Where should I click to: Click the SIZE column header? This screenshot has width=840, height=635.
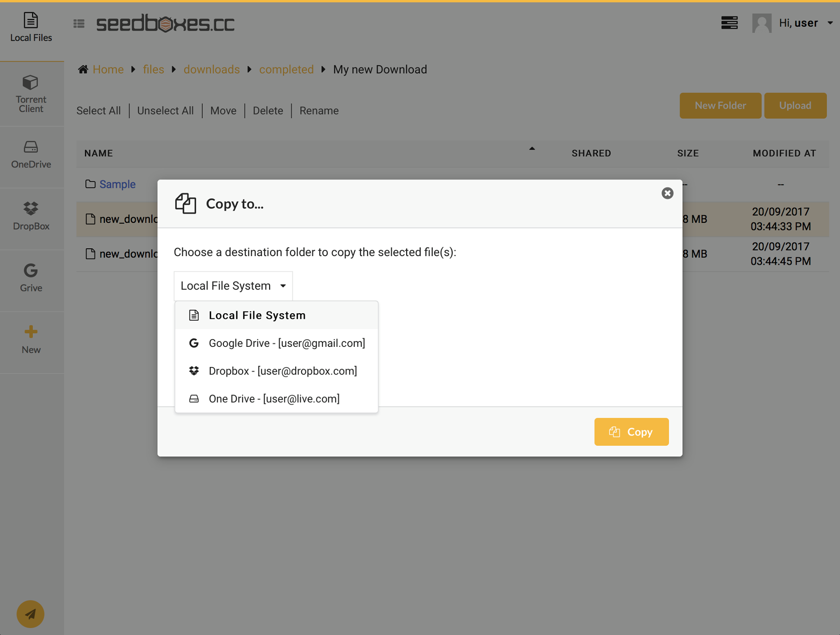coord(688,153)
